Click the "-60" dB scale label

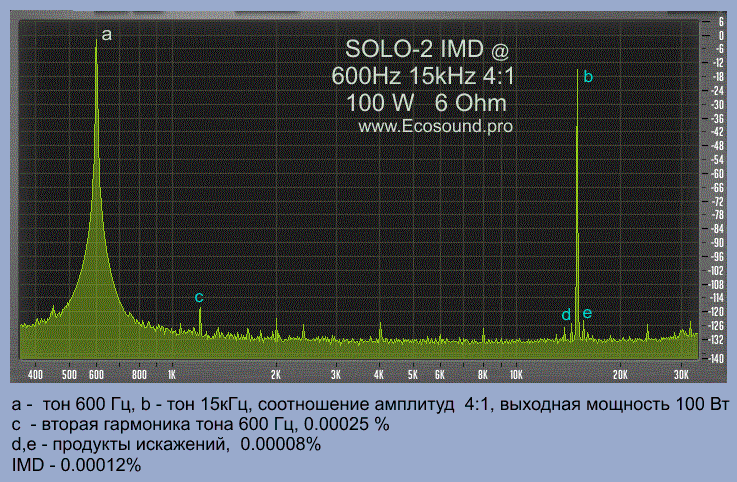pyautogui.click(x=718, y=174)
